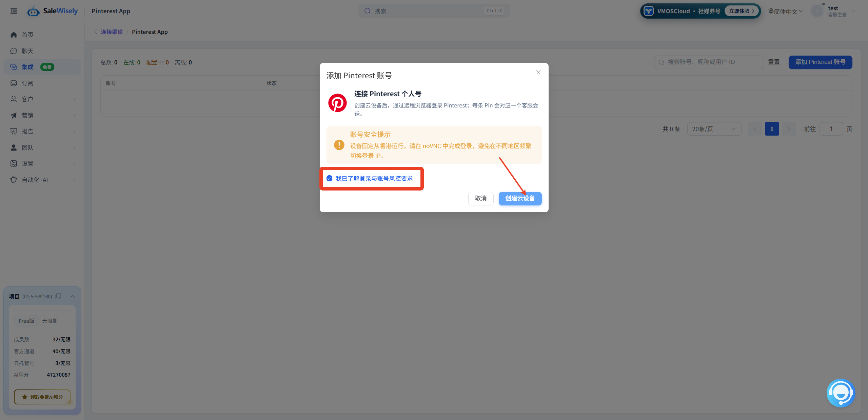The width and height of the screenshot is (868, 420).
Task: Click the report icon beside 报告
Action: pos(14,132)
